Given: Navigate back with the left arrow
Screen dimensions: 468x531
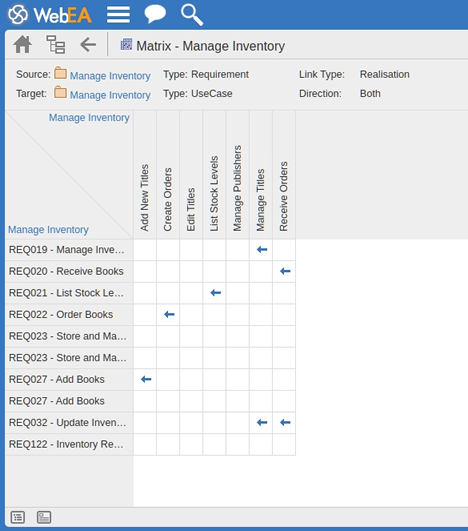Looking at the screenshot, I should [88, 44].
